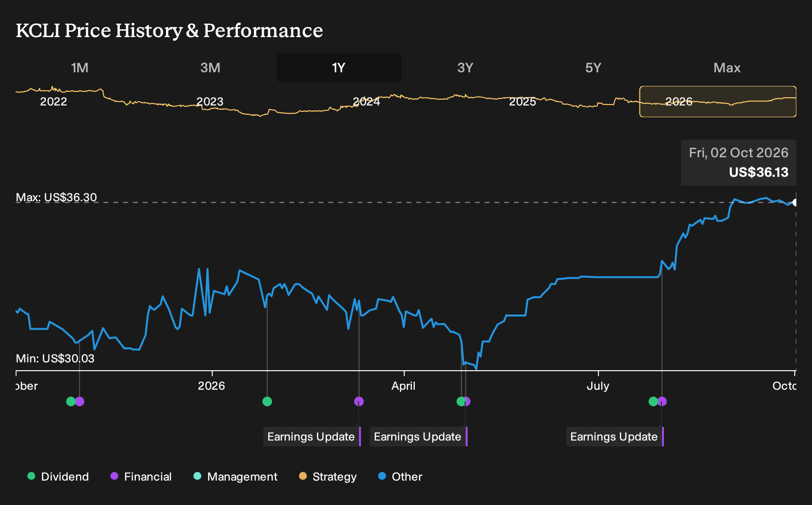Click the July axis label
This screenshot has width=812, height=505.
[x=598, y=386]
